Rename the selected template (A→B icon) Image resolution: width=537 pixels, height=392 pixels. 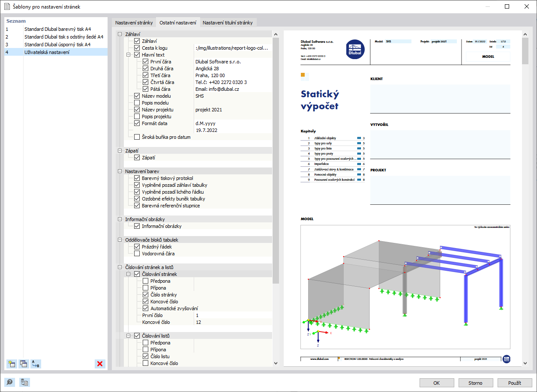36,364
